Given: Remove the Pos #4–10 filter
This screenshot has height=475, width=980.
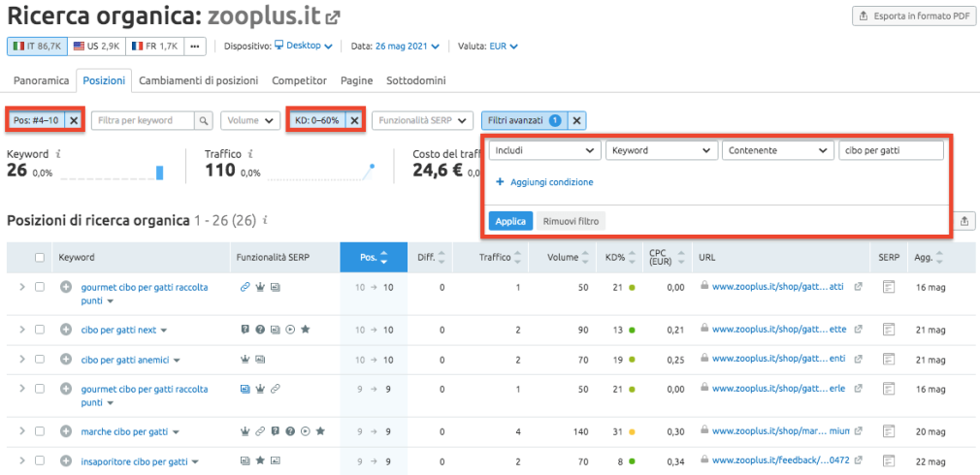Looking at the screenshot, I should tap(73, 120).
